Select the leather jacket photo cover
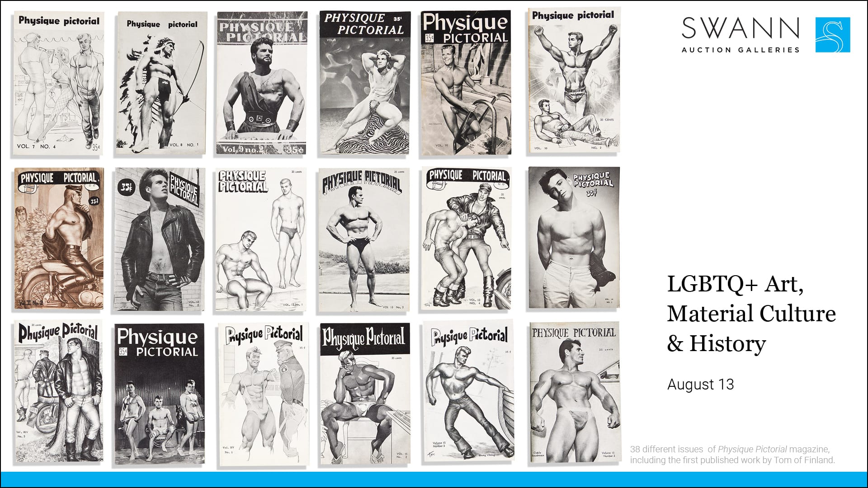Viewport: 868px width, 488px height. pyautogui.click(x=160, y=239)
